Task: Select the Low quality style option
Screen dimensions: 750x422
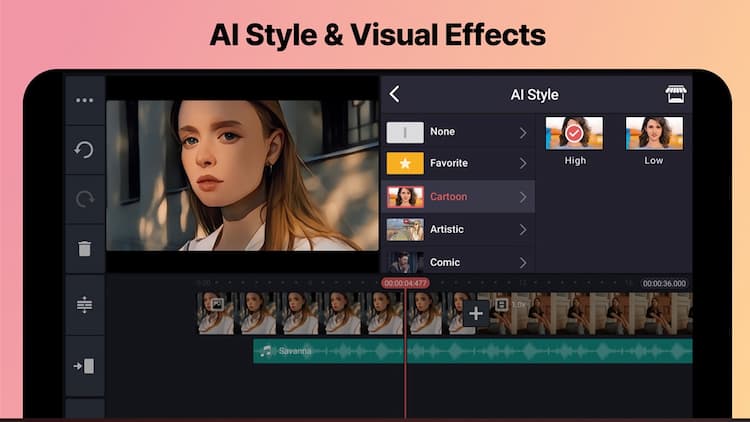Action: 653,133
